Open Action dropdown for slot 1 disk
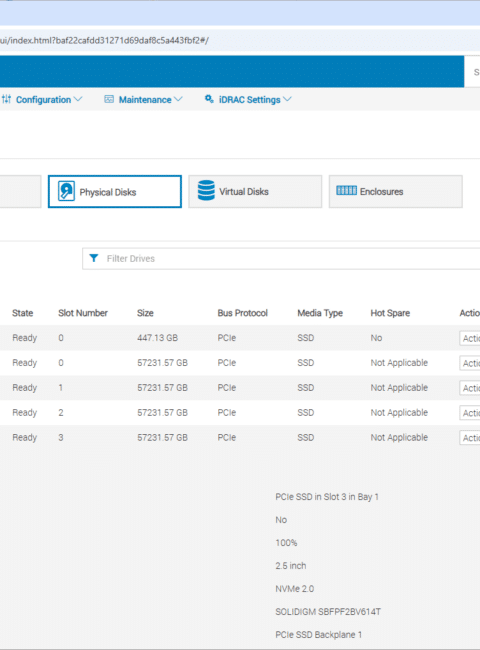The width and height of the screenshot is (480, 650). (470, 388)
